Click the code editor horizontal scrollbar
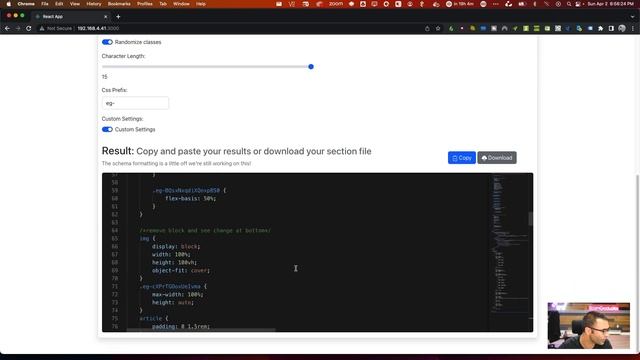 tap(201, 330)
